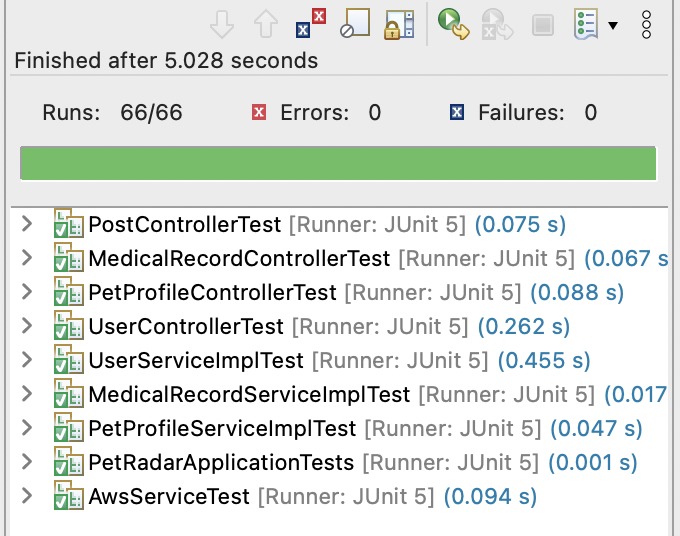Expand AwsServiceTest tree node
The width and height of the screenshot is (680, 536).
click(x=27, y=496)
